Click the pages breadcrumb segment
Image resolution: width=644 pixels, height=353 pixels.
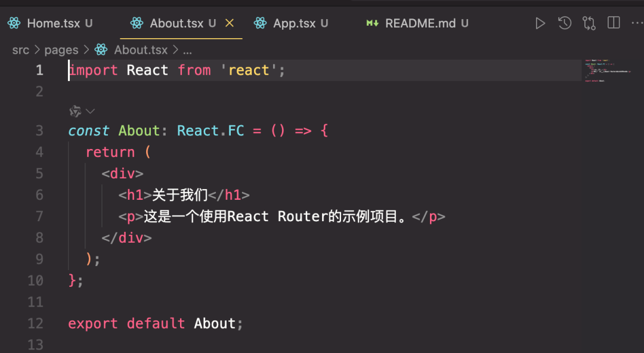(61, 50)
